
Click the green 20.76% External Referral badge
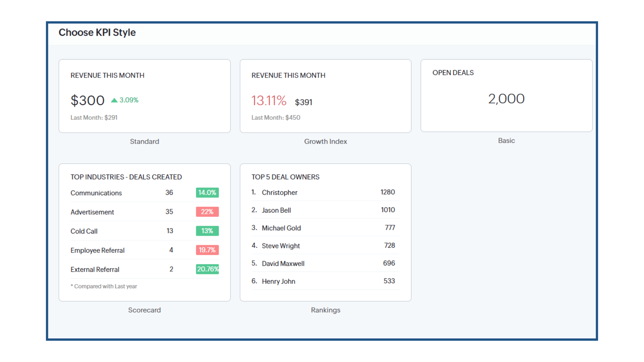pos(207,269)
